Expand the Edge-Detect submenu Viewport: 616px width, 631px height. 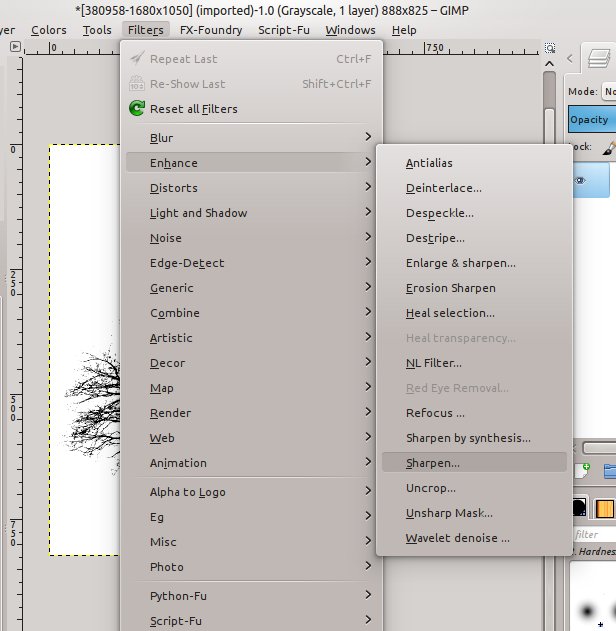[251, 262]
